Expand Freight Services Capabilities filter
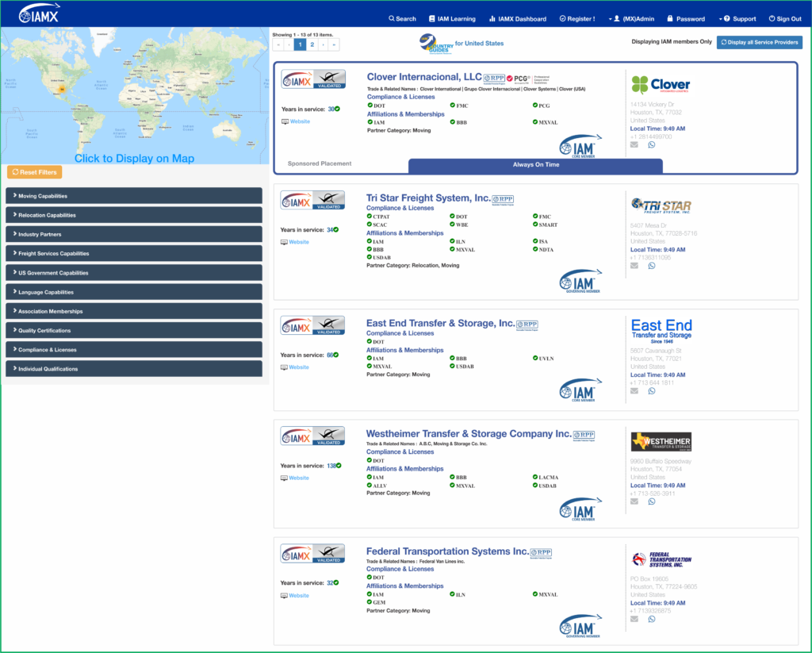This screenshot has width=812, height=653. pos(134,253)
